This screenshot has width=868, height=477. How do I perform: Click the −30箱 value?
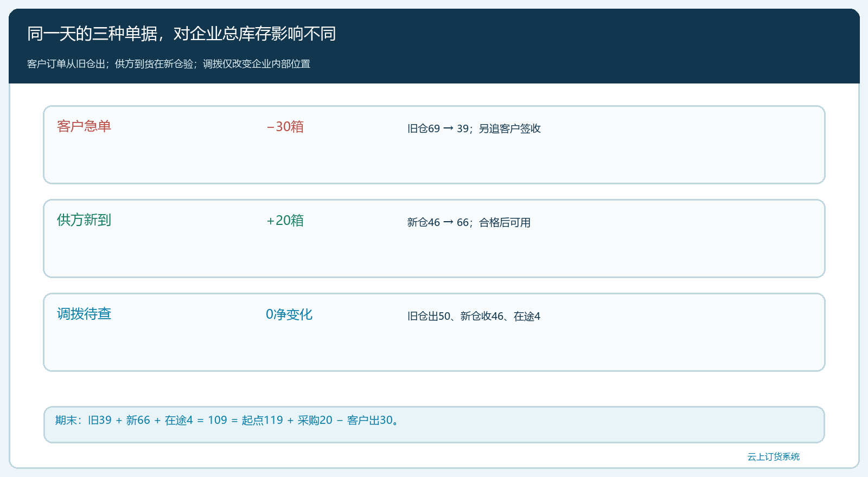285,127
